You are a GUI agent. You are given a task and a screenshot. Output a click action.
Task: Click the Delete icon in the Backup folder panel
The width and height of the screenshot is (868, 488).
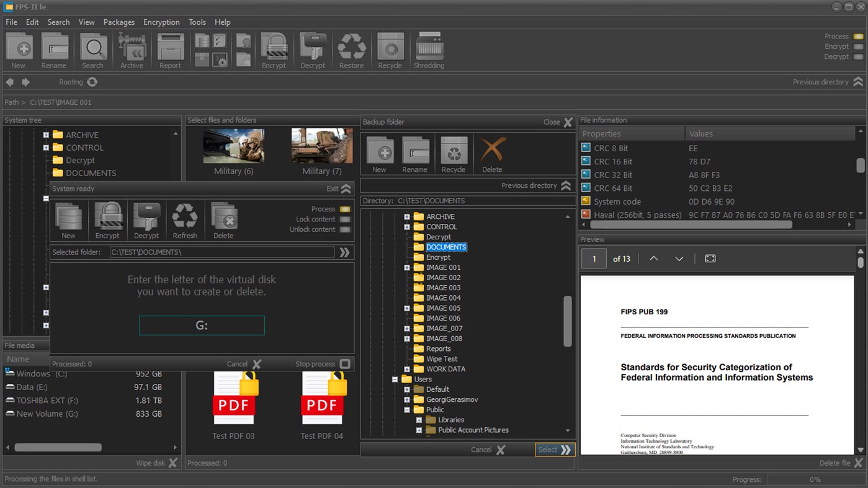tap(491, 153)
